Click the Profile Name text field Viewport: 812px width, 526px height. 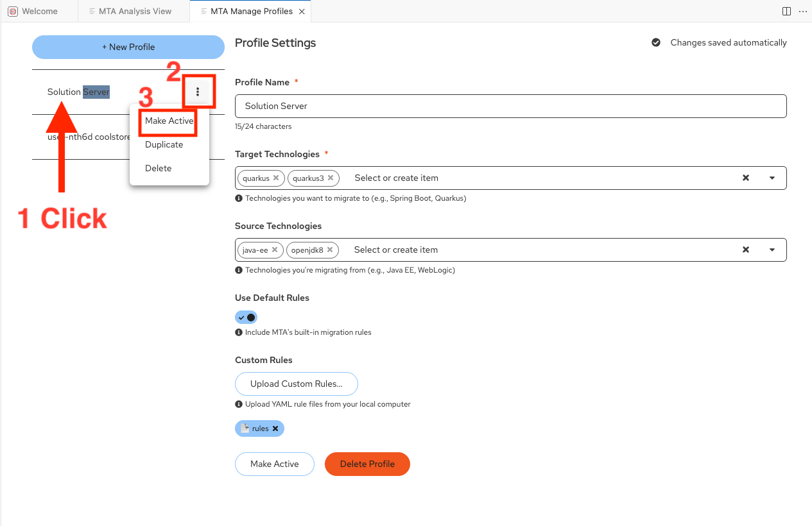click(x=510, y=106)
